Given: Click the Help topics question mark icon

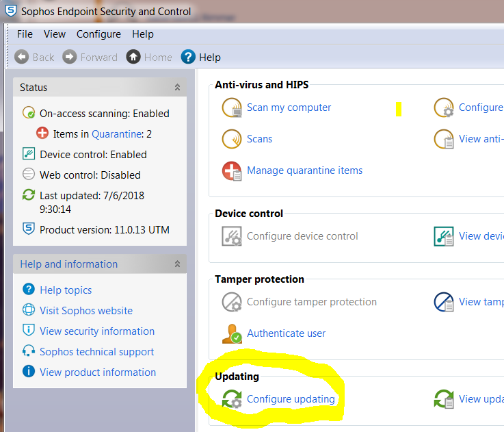Looking at the screenshot, I should point(29,289).
